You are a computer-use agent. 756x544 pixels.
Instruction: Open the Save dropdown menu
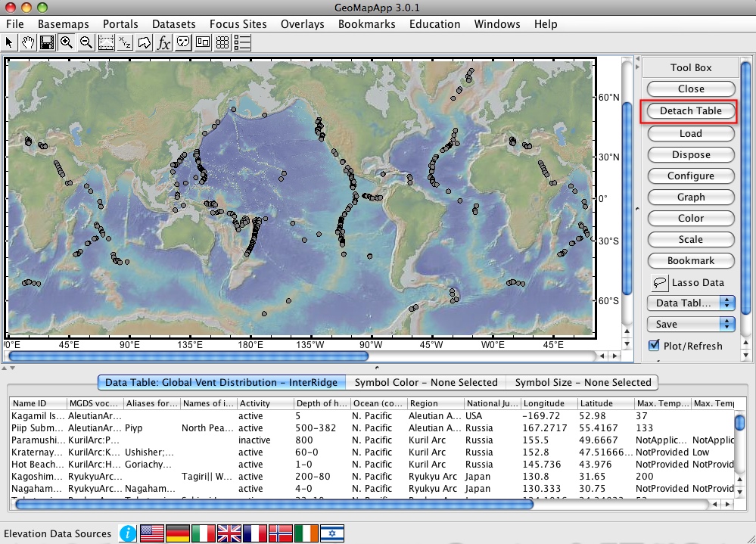(690, 324)
